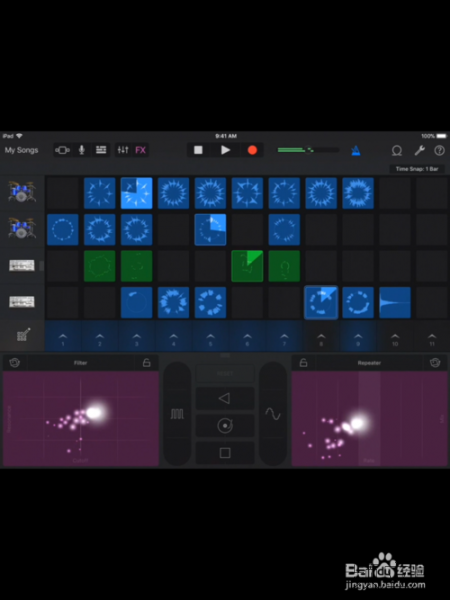Start the Play transport button
This screenshot has height=600, width=450.
[225, 150]
